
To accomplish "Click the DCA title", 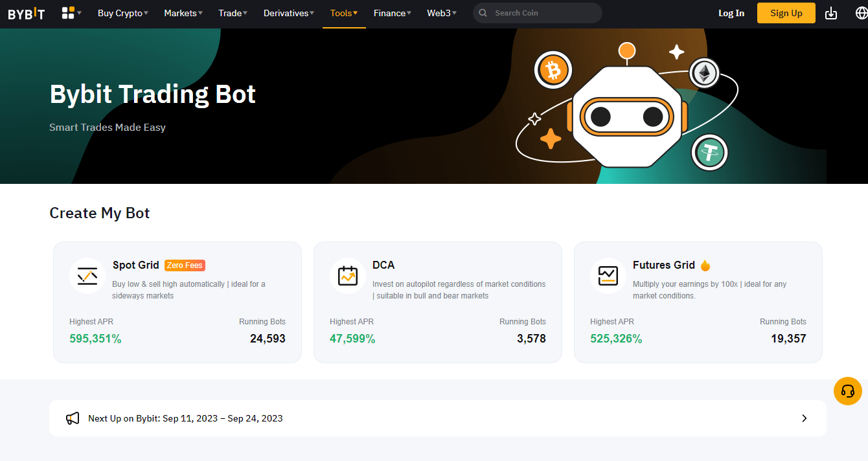I will pyautogui.click(x=383, y=265).
